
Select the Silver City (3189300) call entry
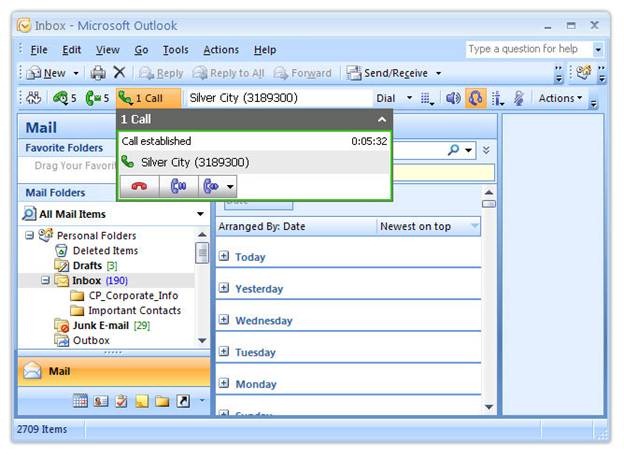(x=254, y=162)
